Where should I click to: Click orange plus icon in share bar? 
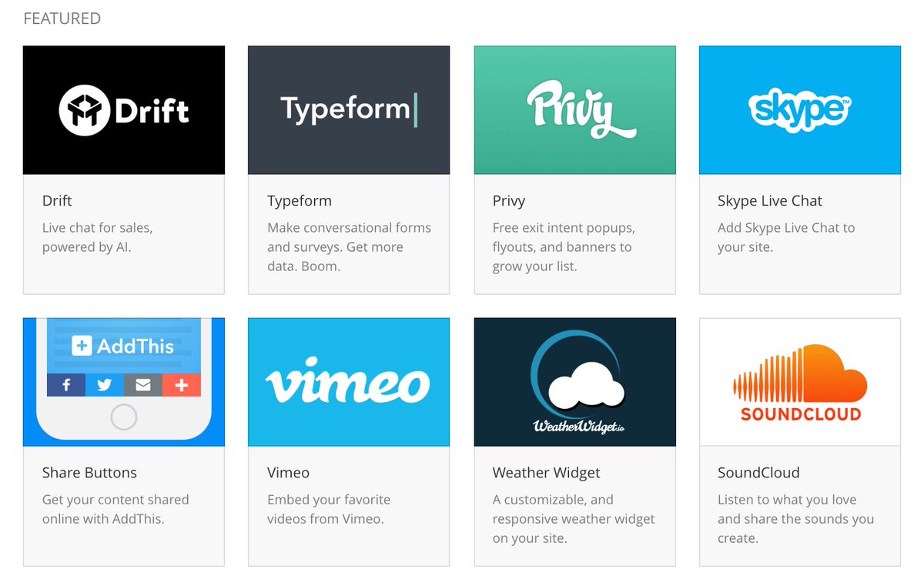(182, 385)
